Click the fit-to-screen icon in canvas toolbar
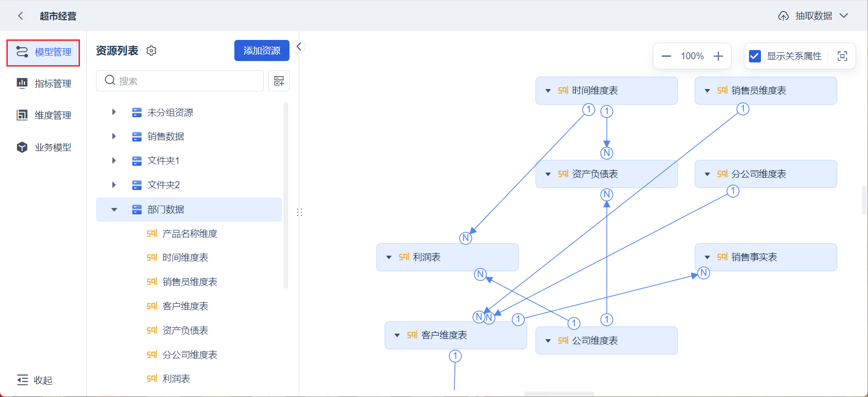 click(x=842, y=56)
